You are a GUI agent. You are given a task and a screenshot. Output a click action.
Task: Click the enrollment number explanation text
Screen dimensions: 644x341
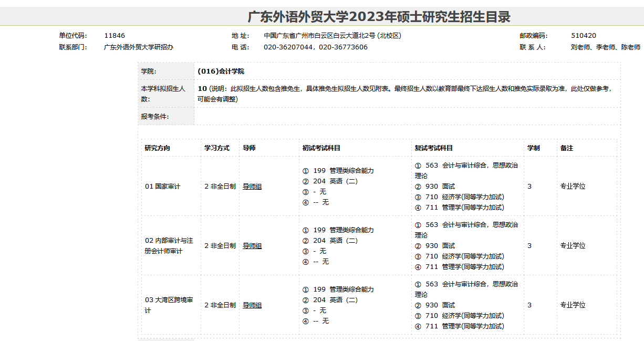(x=404, y=94)
